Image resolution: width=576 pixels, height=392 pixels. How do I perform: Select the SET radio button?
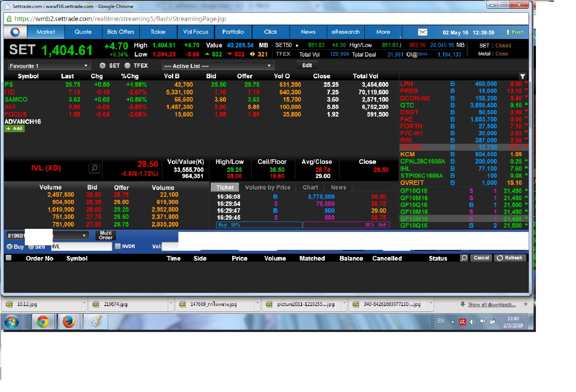[102, 65]
